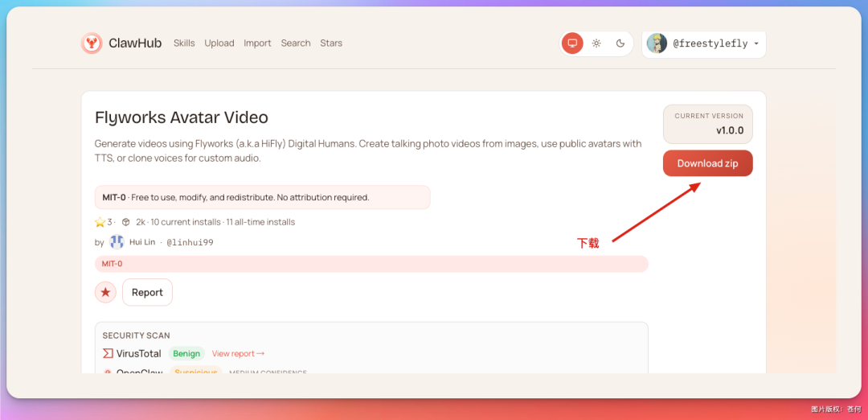Viewport: 868px width, 420px height.
Task: Open the @linhui99 author handle link
Action: (x=190, y=242)
